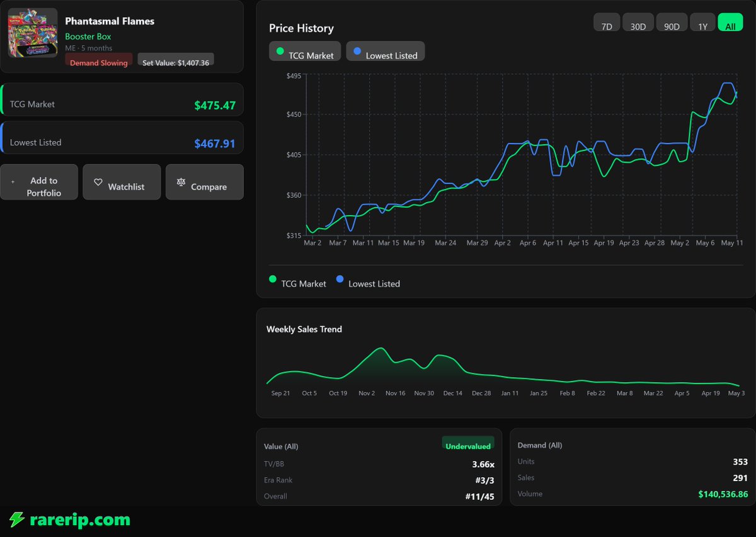
Task: Click the Value (All) card heading
Action: coord(281,446)
